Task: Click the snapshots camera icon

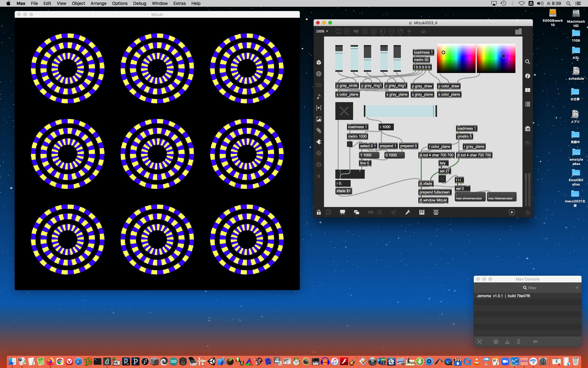Action: (x=527, y=129)
